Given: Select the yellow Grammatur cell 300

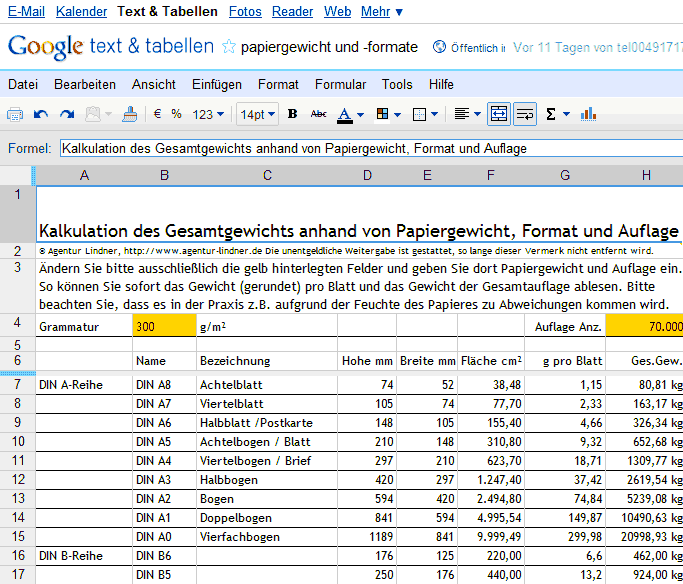Looking at the screenshot, I should click(164, 326).
